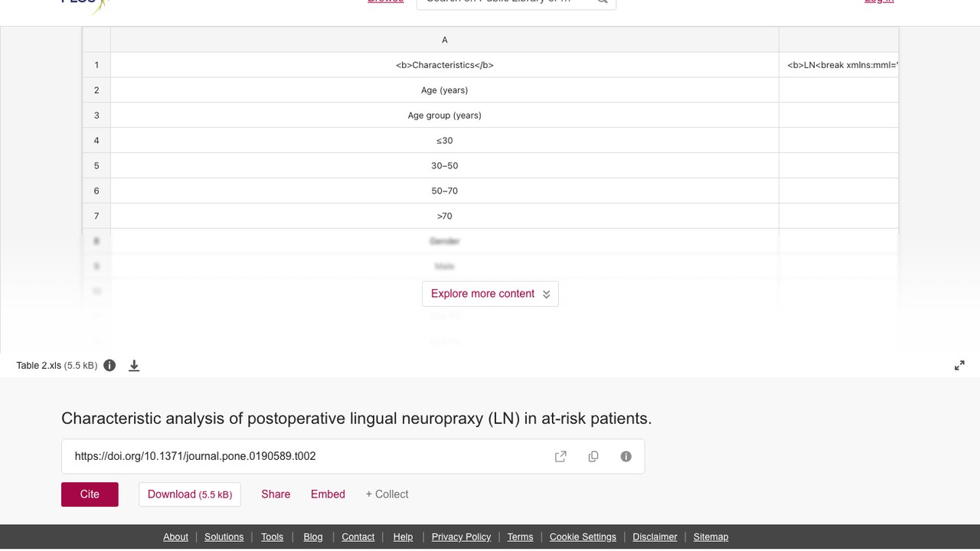This screenshot has width=980, height=551.
Task: Select the 'Age group (years)' cell
Action: click(x=445, y=116)
